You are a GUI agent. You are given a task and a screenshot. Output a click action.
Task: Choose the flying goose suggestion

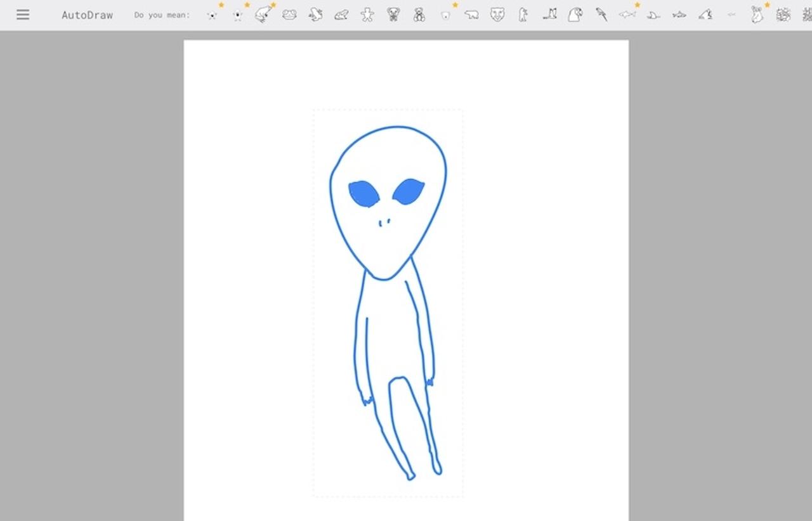(x=551, y=15)
